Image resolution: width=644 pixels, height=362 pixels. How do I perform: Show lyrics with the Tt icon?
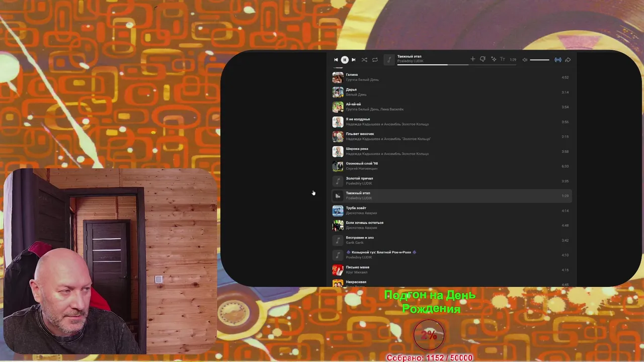coord(504,60)
